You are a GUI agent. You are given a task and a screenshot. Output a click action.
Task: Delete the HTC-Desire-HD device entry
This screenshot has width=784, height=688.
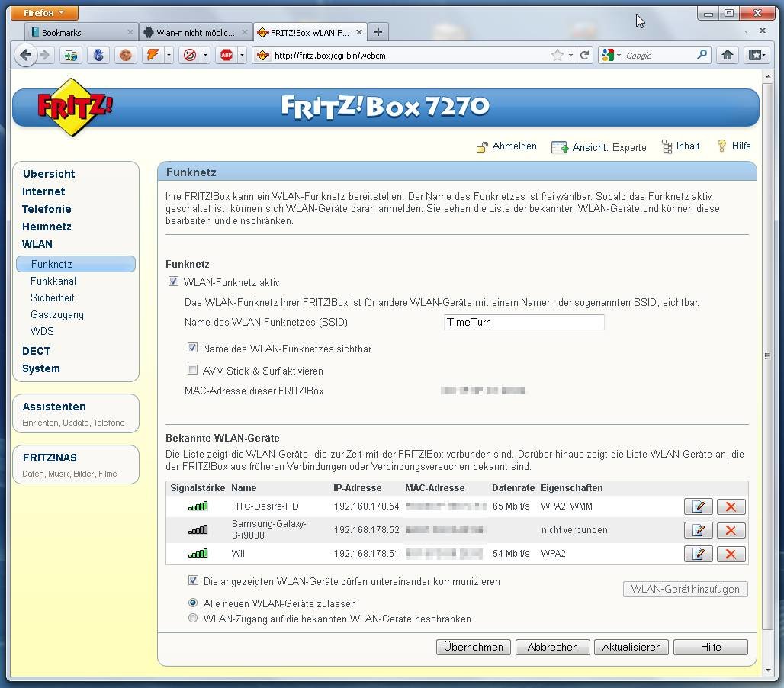pos(731,506)
